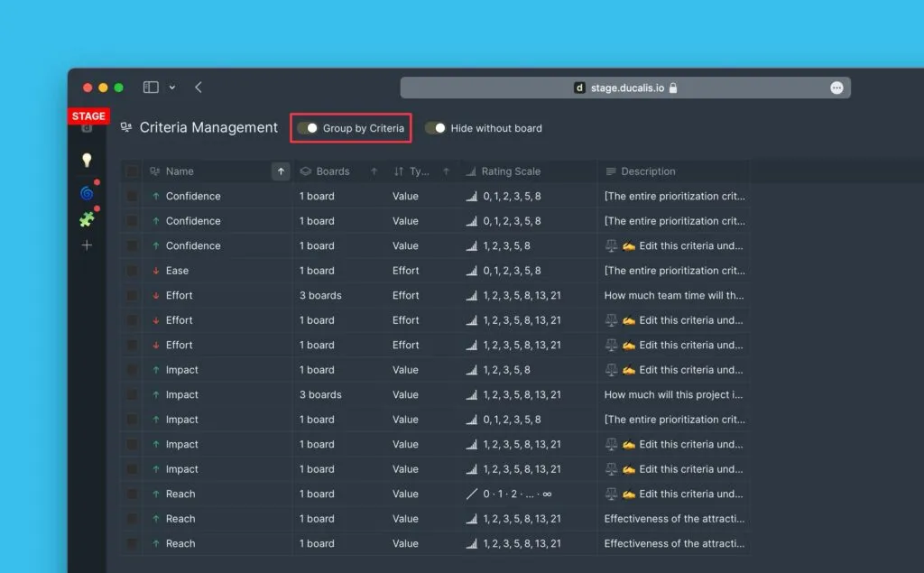Click the sort arrow in Boards column
Screen dimensions: 924x573
click(x=374, y=171)
